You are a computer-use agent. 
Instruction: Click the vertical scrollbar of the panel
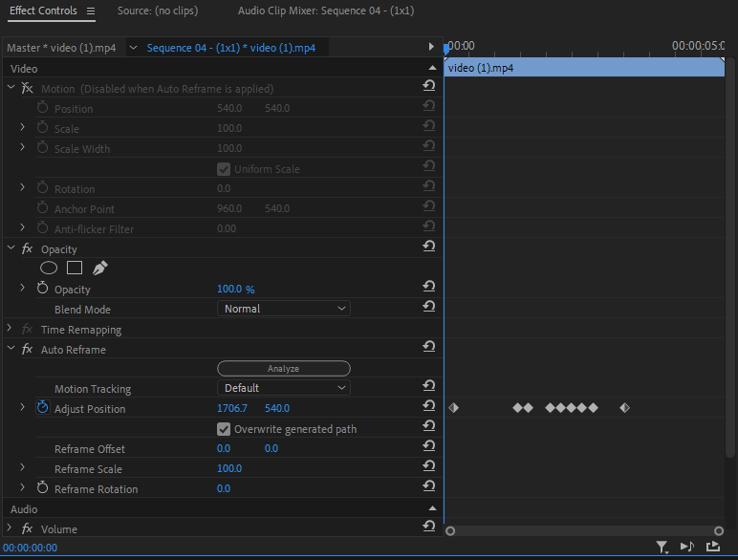pos(730,257)
